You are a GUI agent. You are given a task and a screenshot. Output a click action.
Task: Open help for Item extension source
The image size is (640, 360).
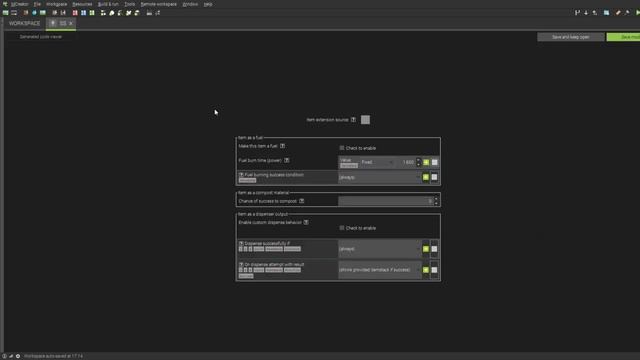click(353, 120)
